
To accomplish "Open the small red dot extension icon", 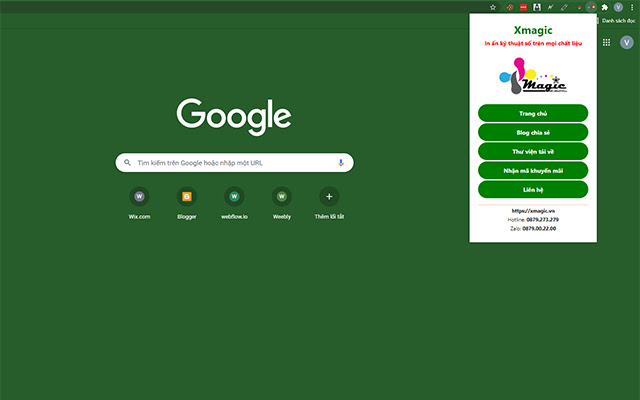I will pyautogui.click(x=578, y=7).
